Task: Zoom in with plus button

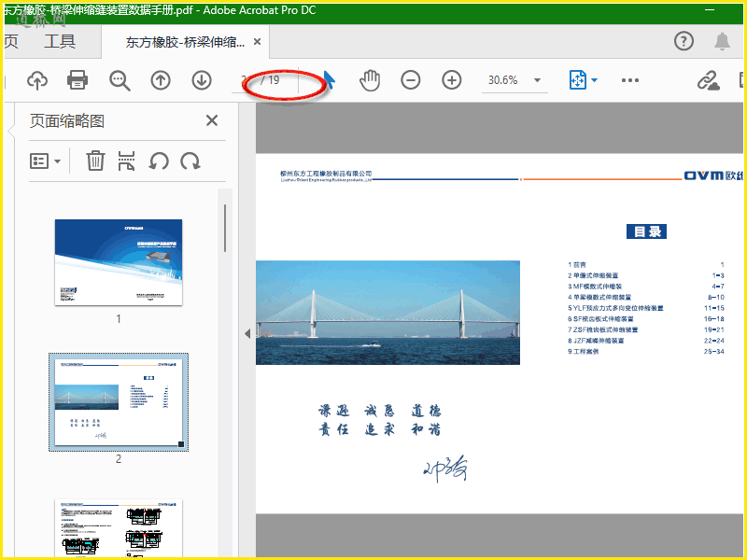Action: pyautogui.click(x=452, y=80)
